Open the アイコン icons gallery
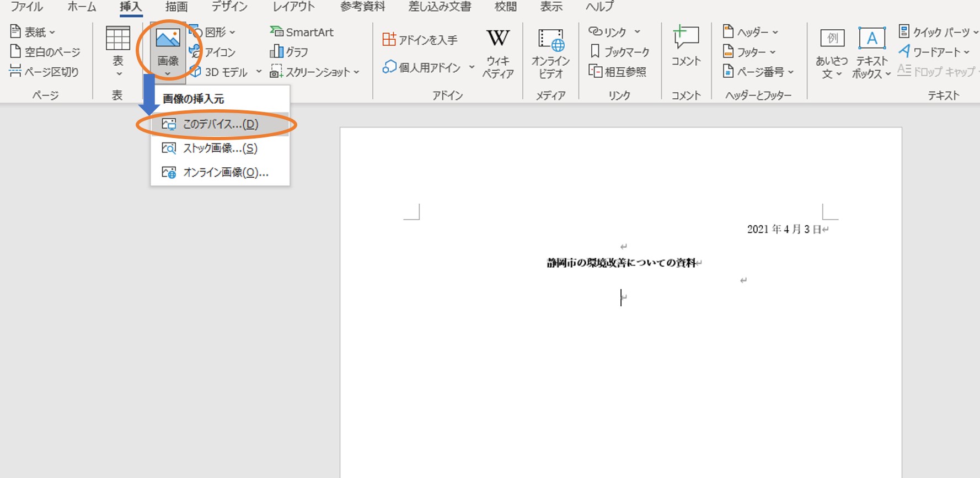Viewport: 980px width, 478px height. point(213,52)
